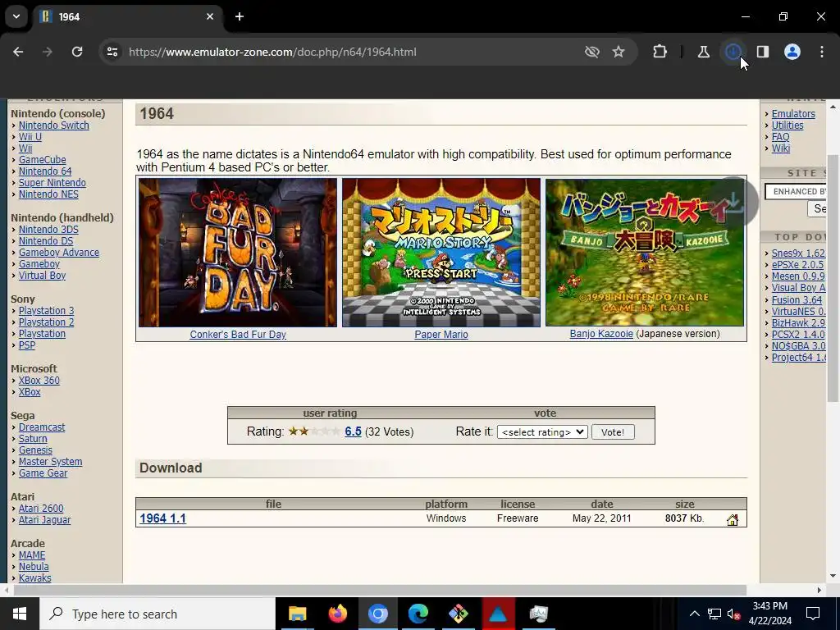
Task: Go to Super Nintendo emulators
Action: coord(52,183)
